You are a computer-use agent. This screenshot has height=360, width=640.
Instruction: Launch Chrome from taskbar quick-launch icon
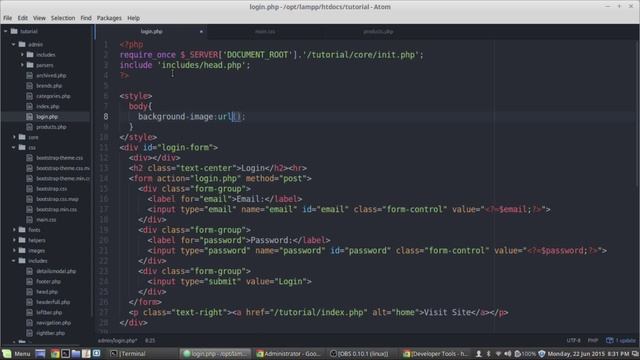pyautogui.click(x=55, y=353)
